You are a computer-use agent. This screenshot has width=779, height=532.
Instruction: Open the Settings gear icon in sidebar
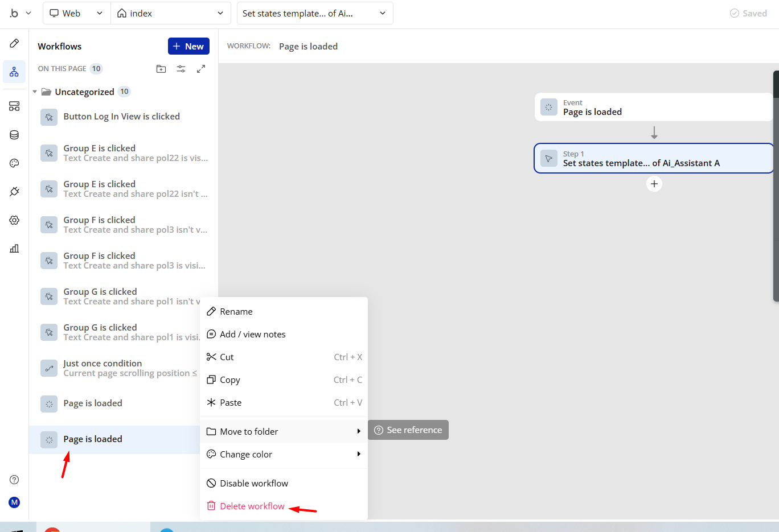pyautogui.click(x=14, y=220)
